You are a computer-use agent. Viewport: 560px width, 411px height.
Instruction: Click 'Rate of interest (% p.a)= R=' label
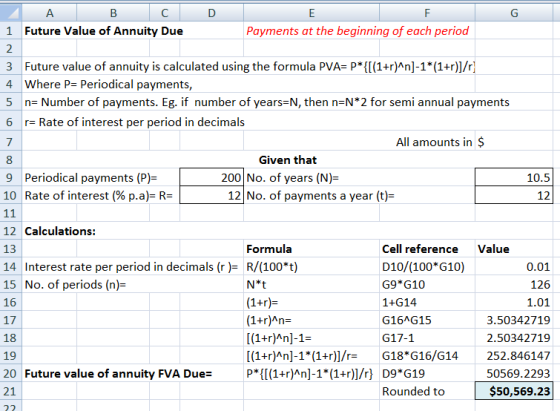[99, 196]
